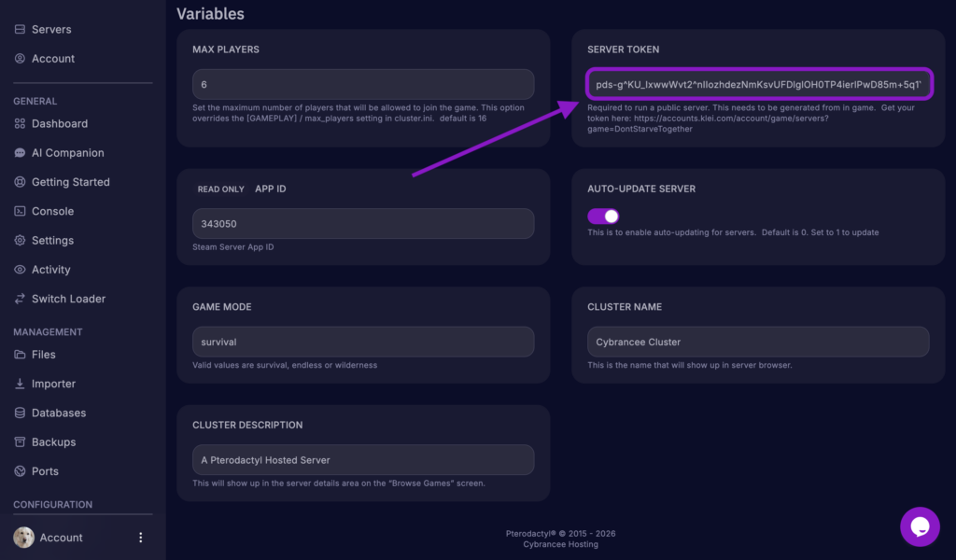Screen dimensions: 956x560
Task: Open the Ports manager
Action: point(20,470)
